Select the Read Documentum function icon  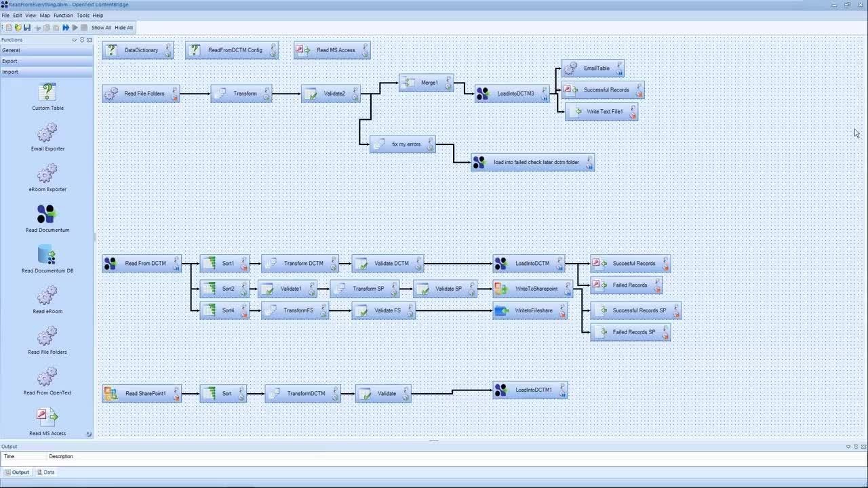(47, 213)
